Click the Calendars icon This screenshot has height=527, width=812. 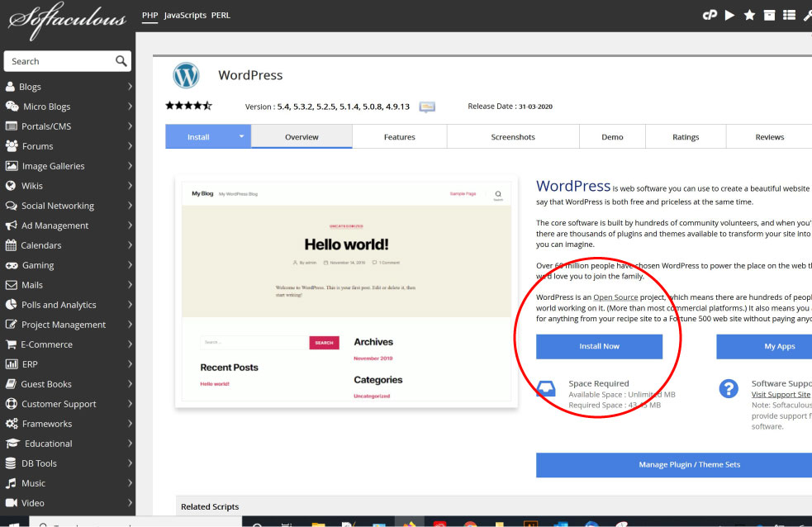pyautogui.click(x=11, y=245)
